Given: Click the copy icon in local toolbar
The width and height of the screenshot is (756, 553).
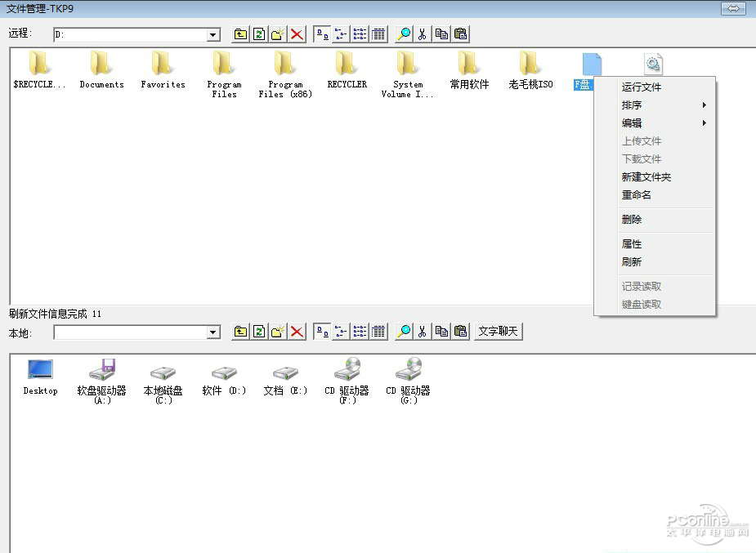Looking at the screenshot, I should pos(441,332).
